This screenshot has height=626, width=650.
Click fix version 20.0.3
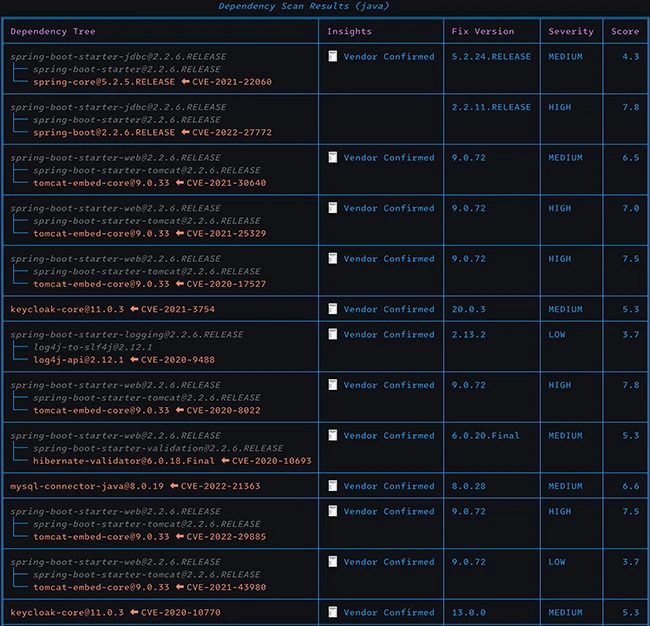tap(468, 309)
